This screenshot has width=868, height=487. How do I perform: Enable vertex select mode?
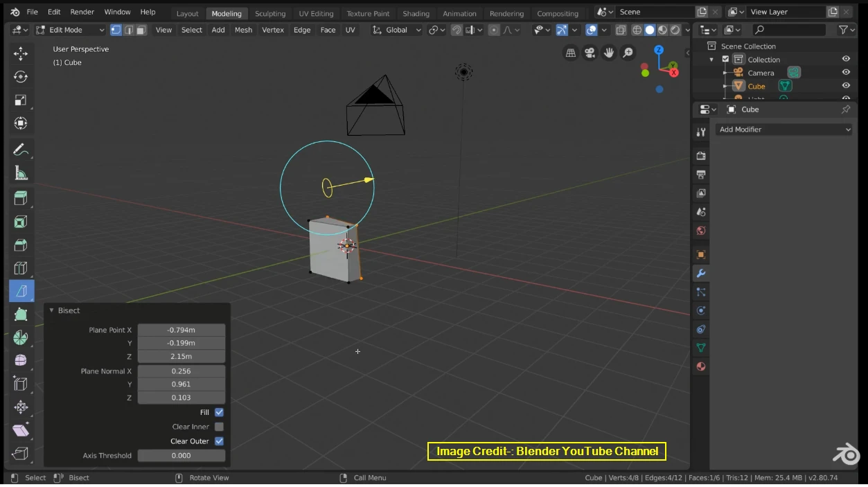tap(116, 30)
